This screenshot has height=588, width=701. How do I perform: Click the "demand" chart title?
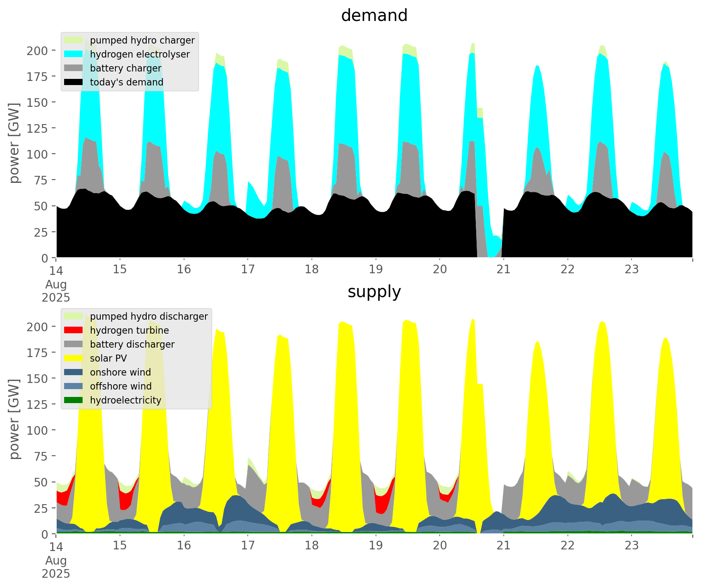pyautogui.click(x=374, y=16)
